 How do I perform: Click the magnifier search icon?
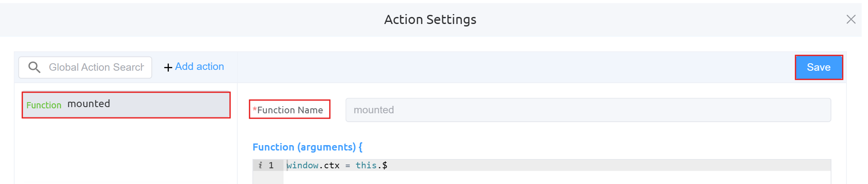click(x=34, y=67)
